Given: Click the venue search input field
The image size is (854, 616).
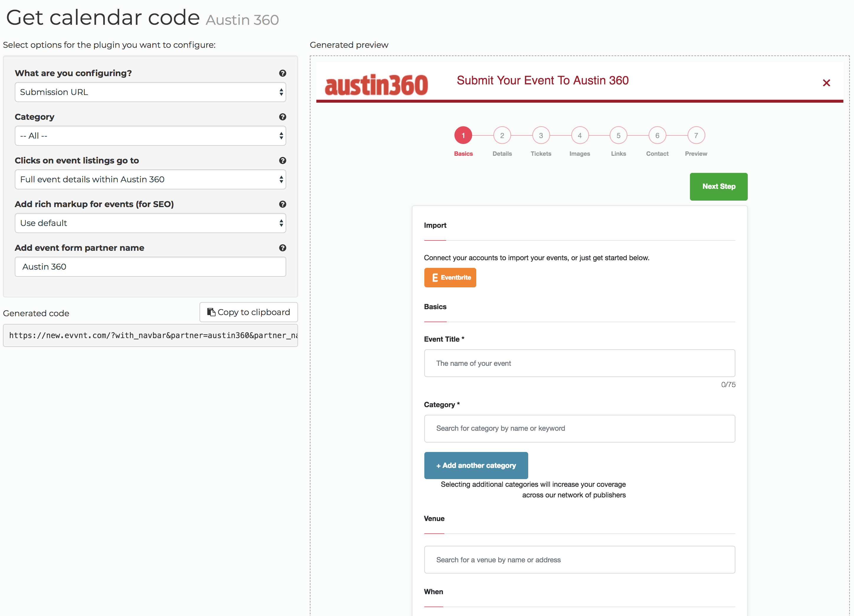Looking at the screenshot, I should [x=580, y=560].
